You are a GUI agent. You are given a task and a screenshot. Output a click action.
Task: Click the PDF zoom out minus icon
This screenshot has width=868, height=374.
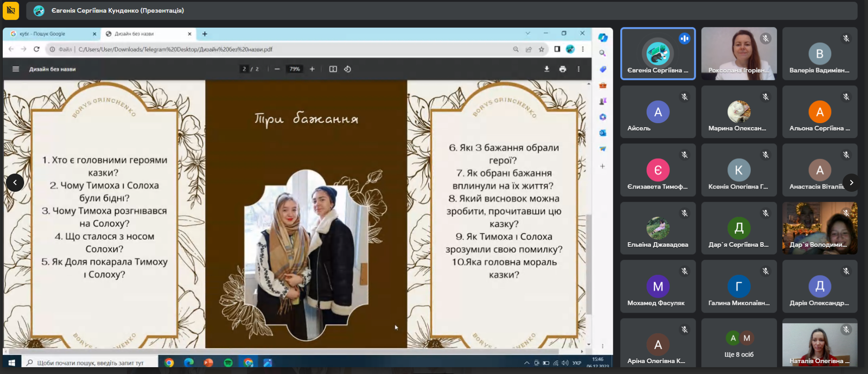277,69
